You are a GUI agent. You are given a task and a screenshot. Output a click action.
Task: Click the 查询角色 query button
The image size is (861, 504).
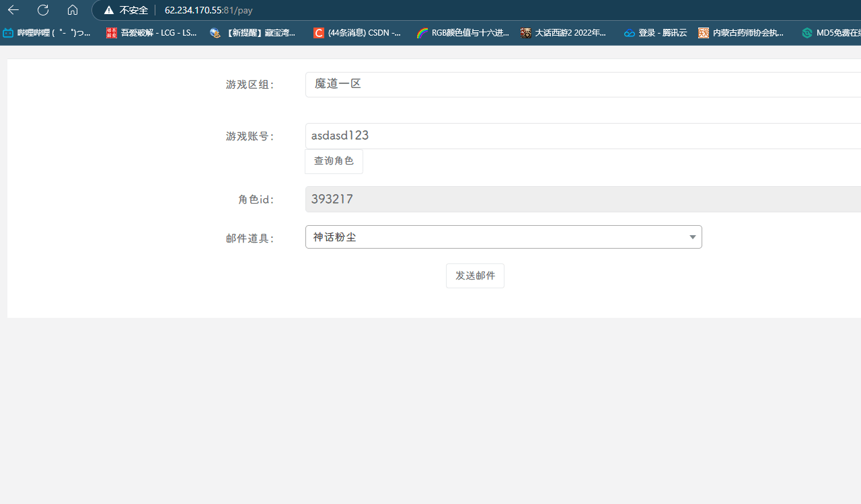coord(334,161)
